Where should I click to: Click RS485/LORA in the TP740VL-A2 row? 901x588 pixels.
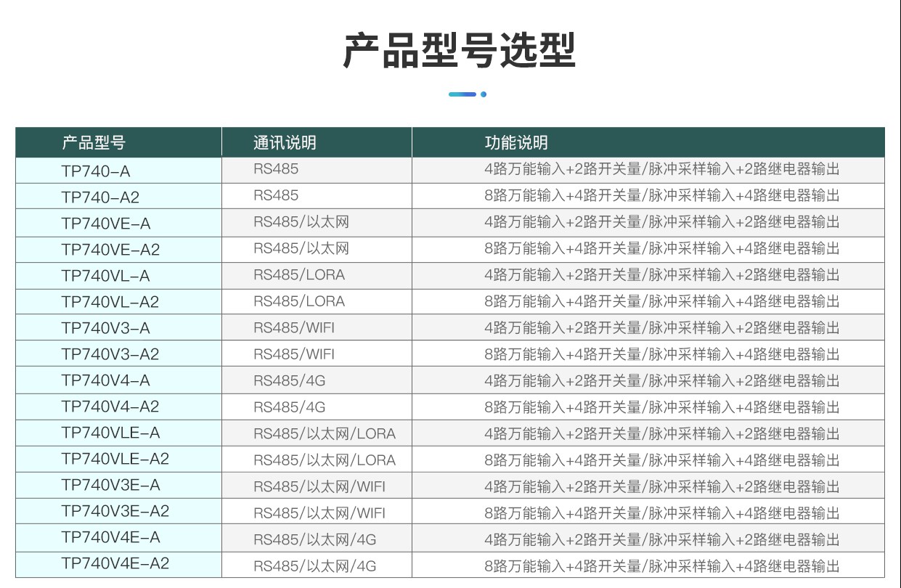coord(299,301)
